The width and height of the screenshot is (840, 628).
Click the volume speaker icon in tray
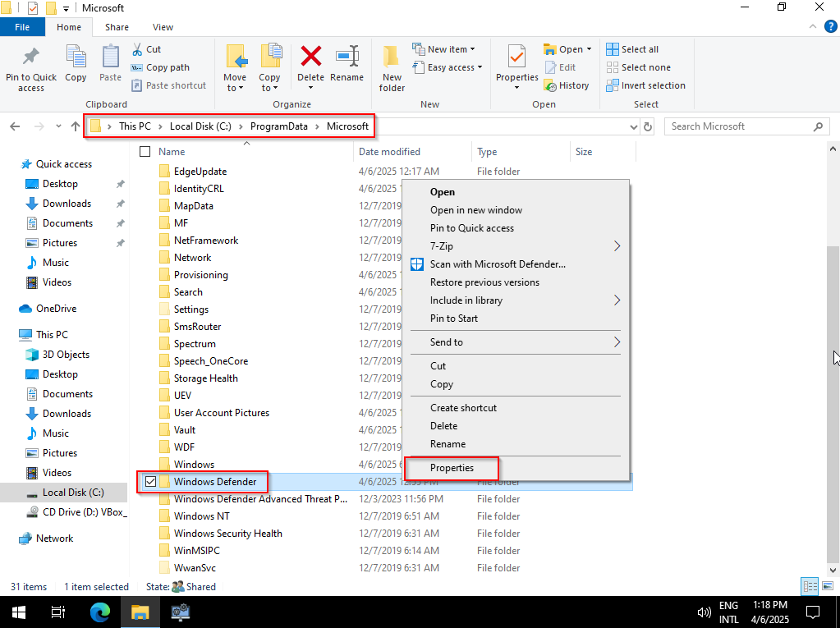point(704,612)
